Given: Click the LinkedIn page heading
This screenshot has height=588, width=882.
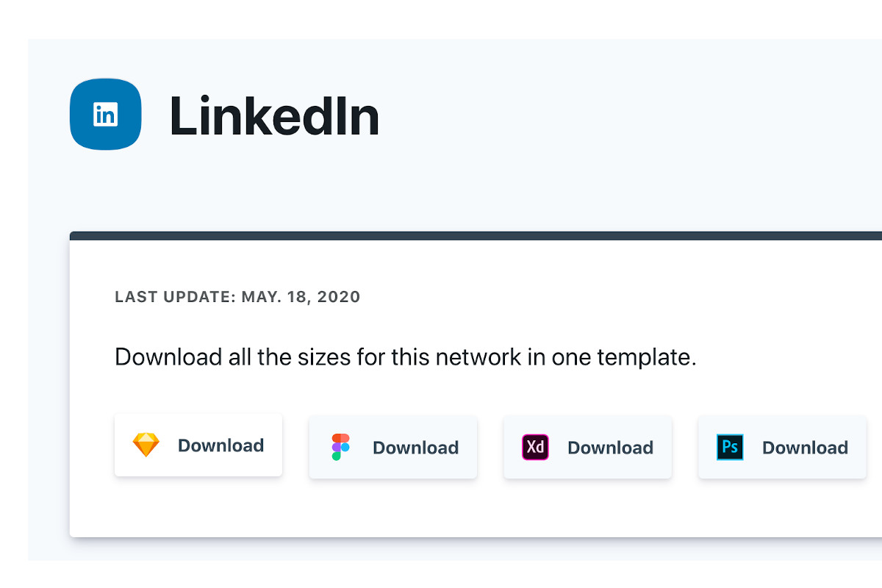Looking at the screenshot, I should pyautogui.click(x=274, y=116).
